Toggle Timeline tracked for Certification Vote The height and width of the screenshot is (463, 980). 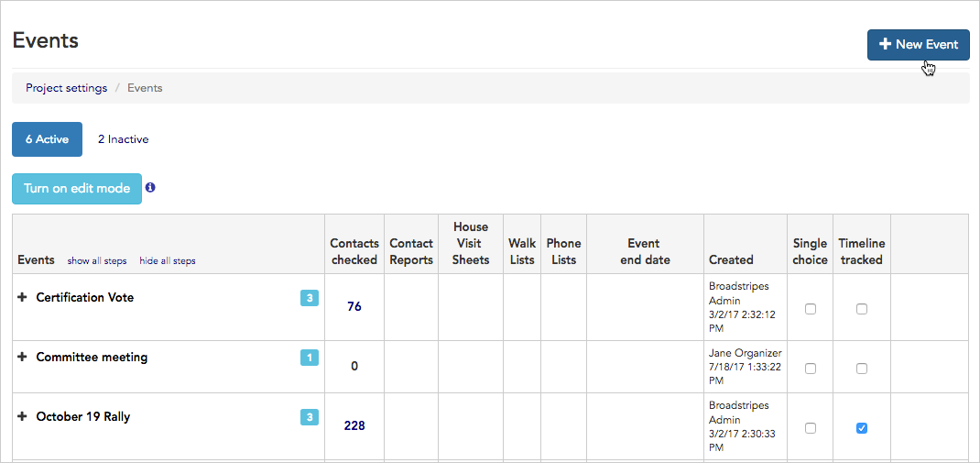[x=861, y=308]
